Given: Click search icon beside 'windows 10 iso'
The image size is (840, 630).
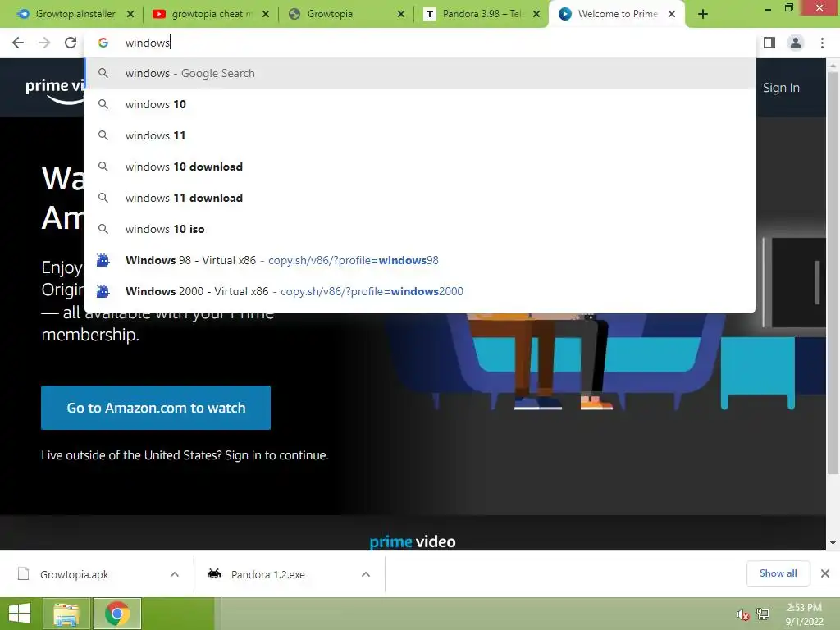Looking at the screenshot, I should coord(103,229).
